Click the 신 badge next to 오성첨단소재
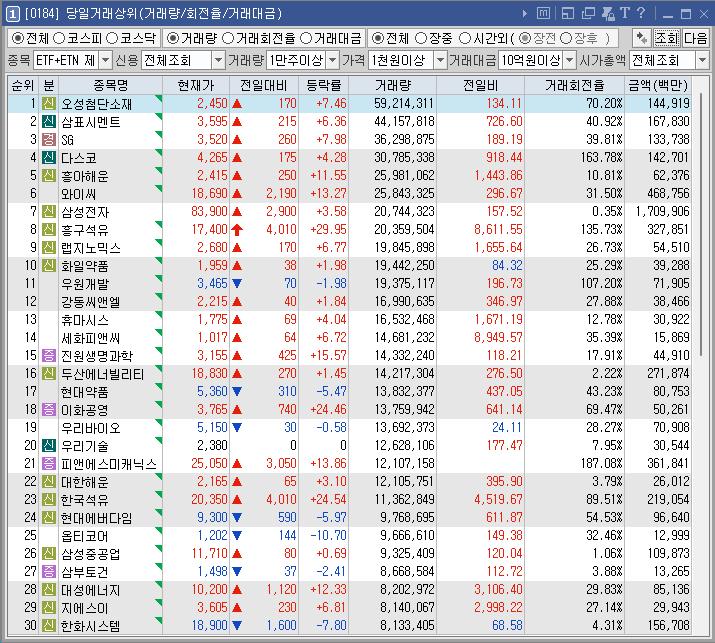This screenshot has height=643, width=715. [49, 104]
